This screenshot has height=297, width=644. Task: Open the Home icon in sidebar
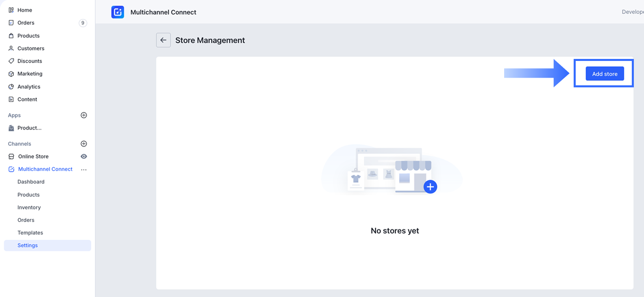tap(11, 10)
